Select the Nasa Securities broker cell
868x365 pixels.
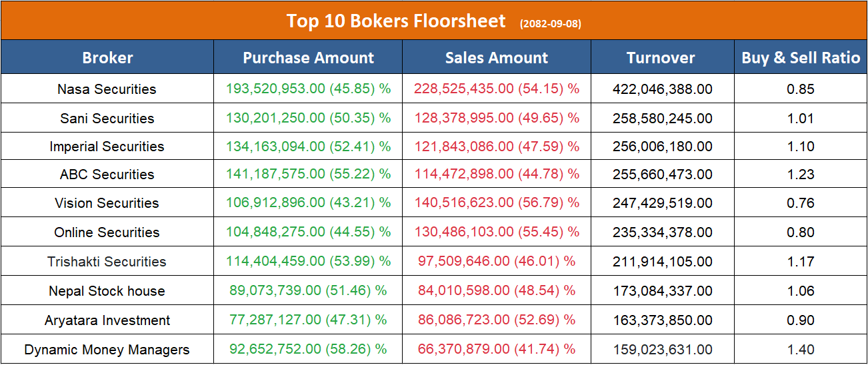(x=107, y=89)
